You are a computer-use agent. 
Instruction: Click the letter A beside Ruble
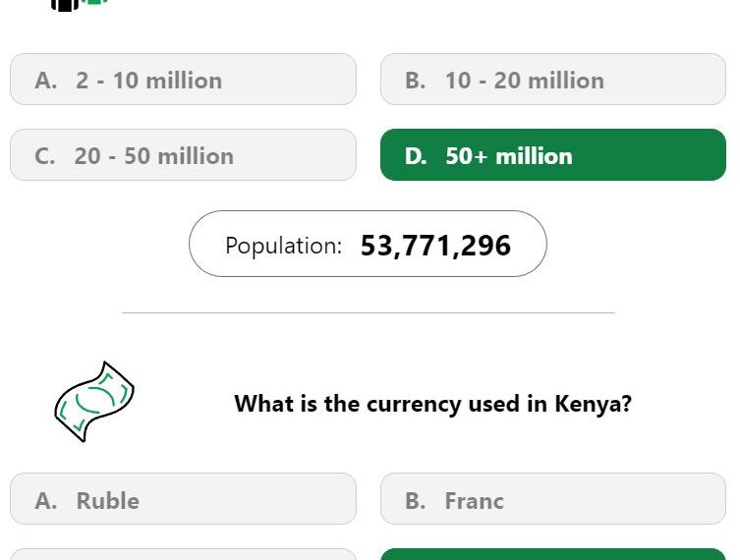click(x=46, y=500)
